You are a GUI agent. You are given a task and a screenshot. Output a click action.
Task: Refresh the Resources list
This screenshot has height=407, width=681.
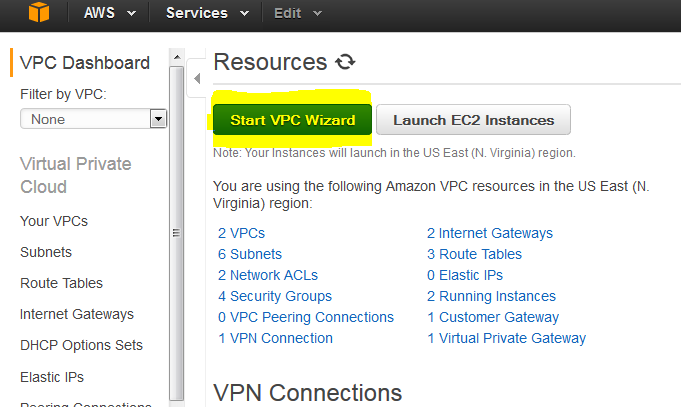pyautogui.click(x=345, y=62)
